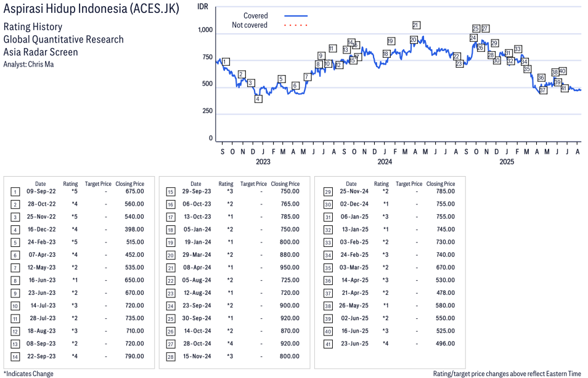Click the '16-Jun-25' date cell
The width and height of the screenshot is (588, 378).
pyautogui.click(x=355, y=331)
